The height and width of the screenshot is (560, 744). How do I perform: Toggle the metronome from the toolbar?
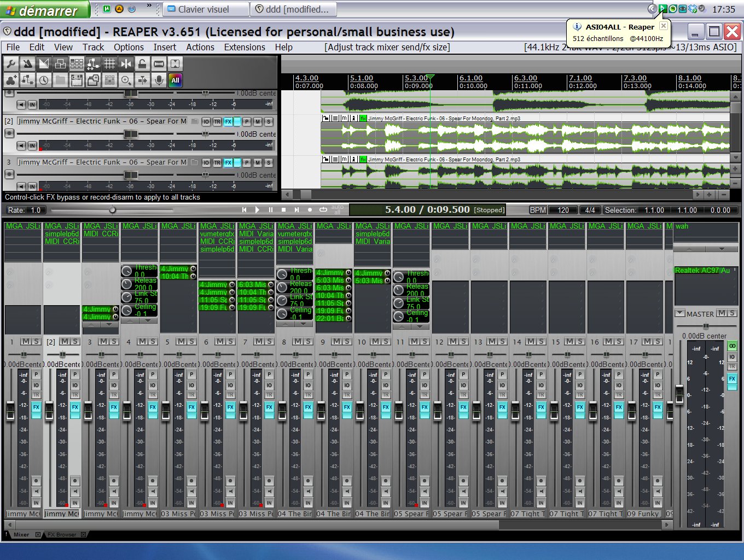[27, 63]
